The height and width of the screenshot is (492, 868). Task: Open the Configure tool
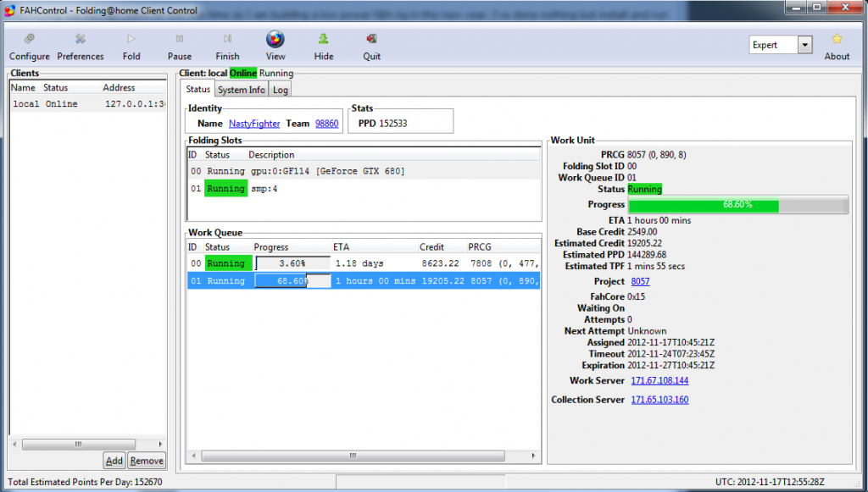[x=30, y=47]
